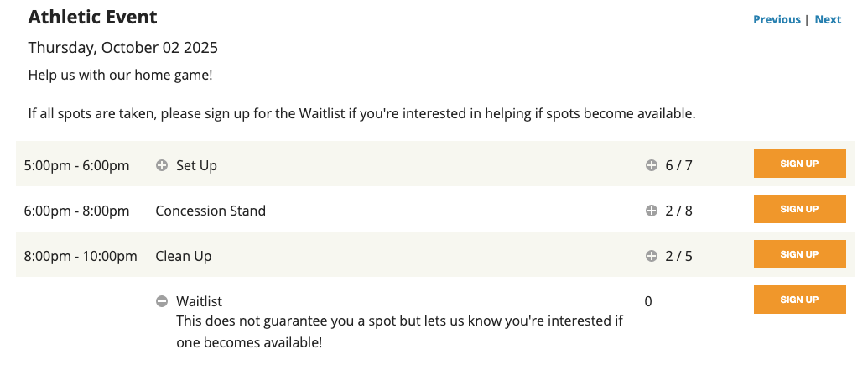The height and width of the screenshot is (391, 868).
Task: Click the Set Up slot name
Action: (x=196, y=165)
